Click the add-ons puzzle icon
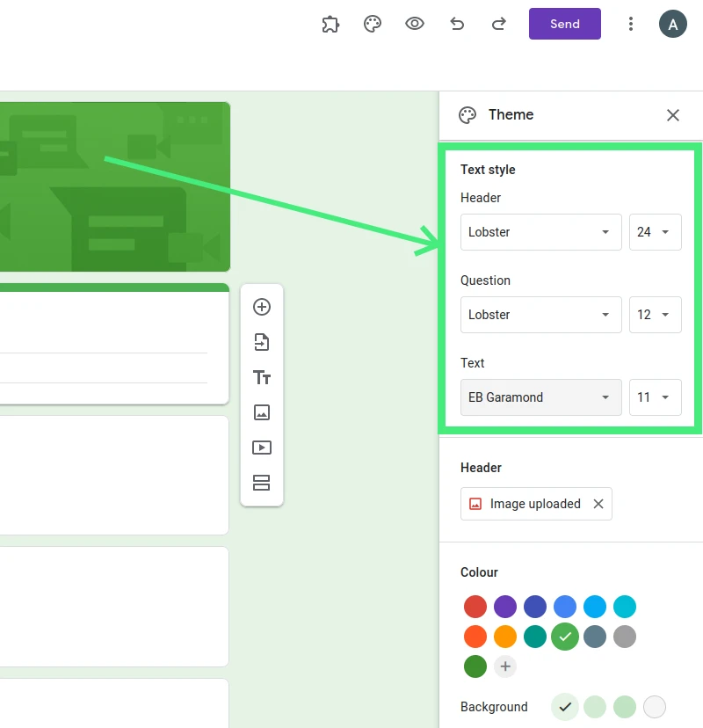 point(330,24)
